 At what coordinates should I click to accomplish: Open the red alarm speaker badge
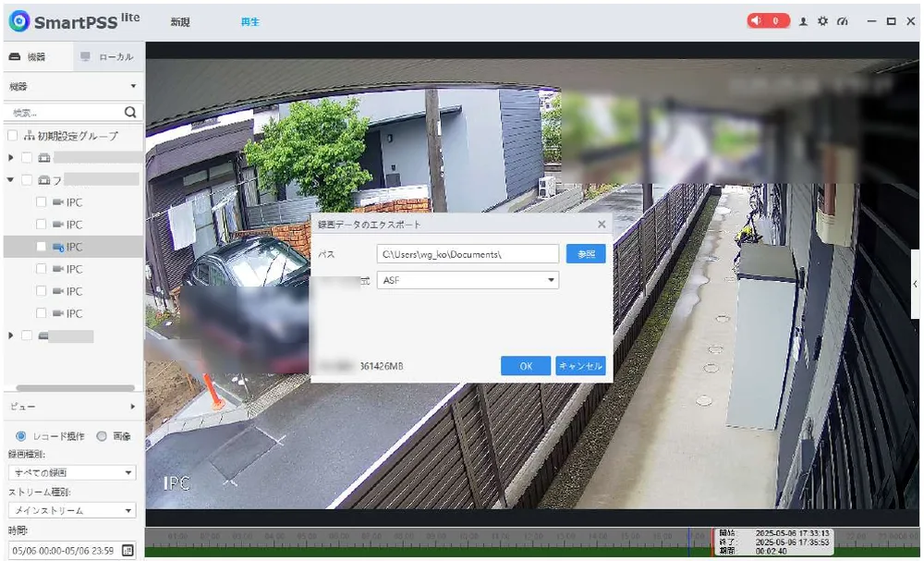(768, 21)
